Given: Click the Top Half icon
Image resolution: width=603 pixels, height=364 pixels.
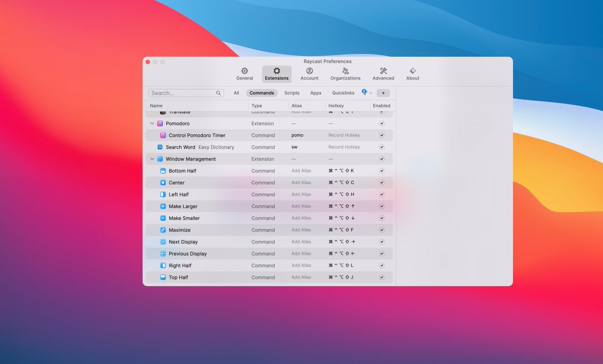Looking at the screenshot, I should tap(163, 277).
